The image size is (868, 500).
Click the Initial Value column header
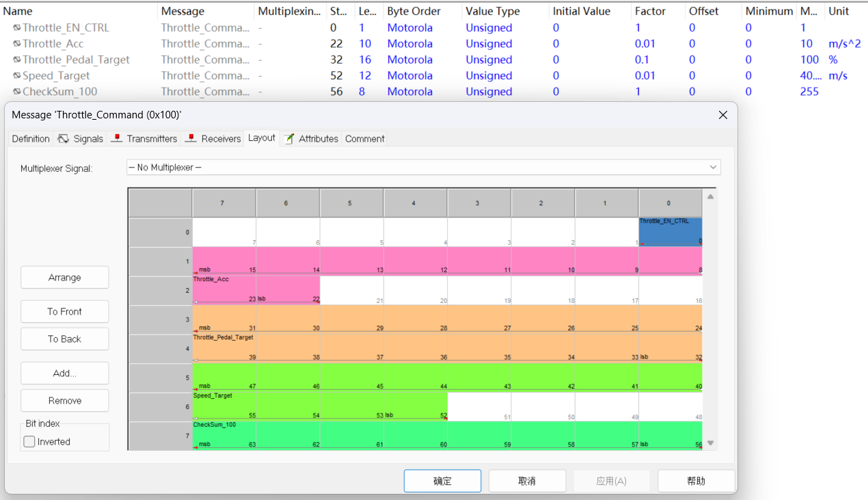[590, 11]
